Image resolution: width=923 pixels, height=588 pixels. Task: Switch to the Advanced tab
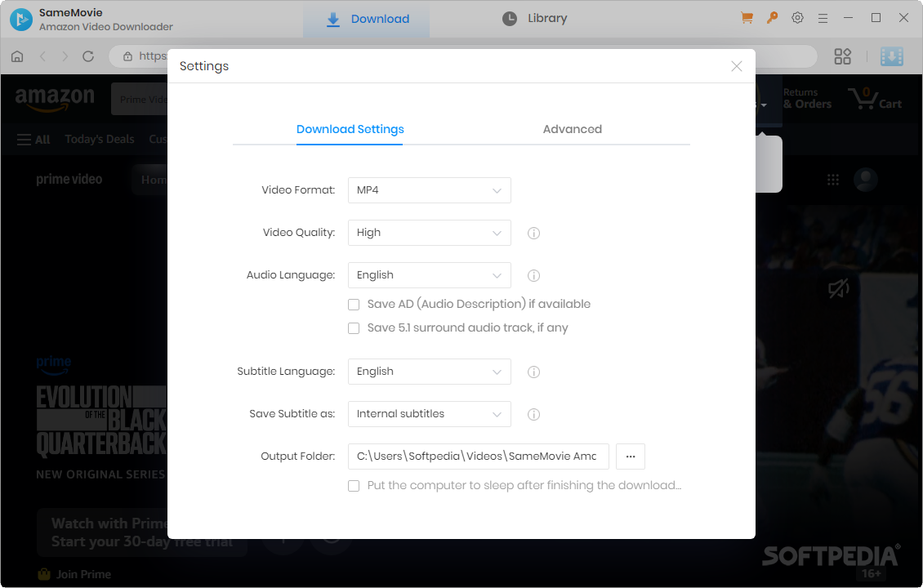click(572, 130)
